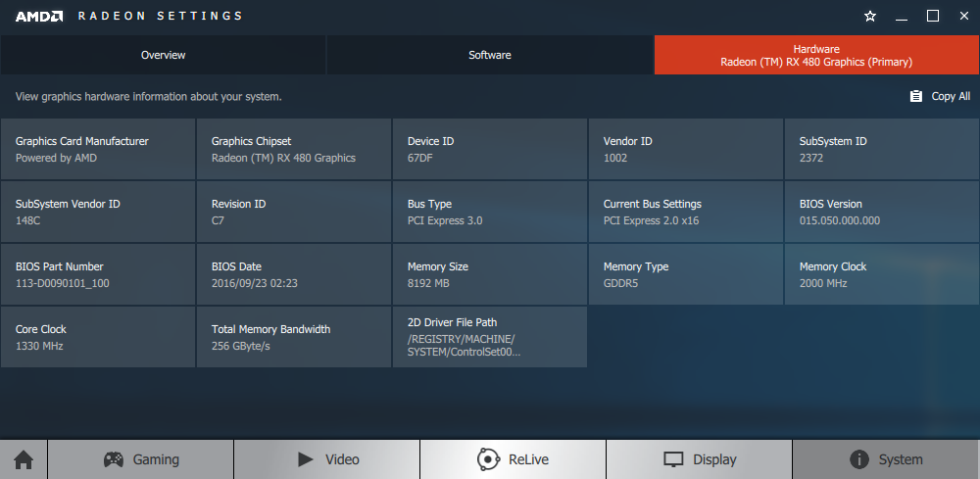Click the Display monitor icon
The height and width of the screenshot is (479, 980).
pos(673,459)
